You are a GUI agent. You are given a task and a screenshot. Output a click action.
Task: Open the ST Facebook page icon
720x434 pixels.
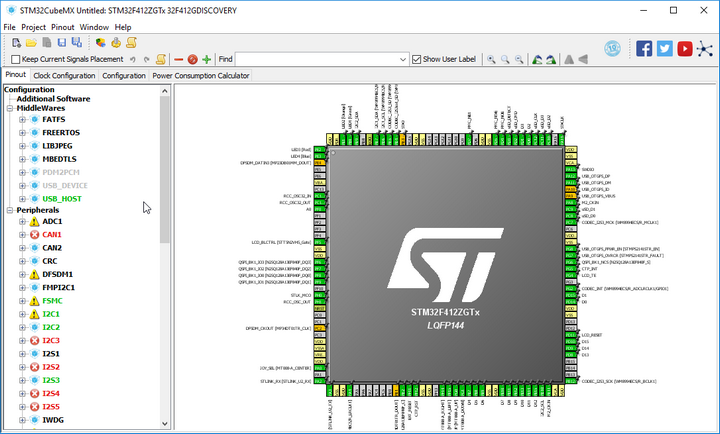pyautogui.click(x=644, y=48)
